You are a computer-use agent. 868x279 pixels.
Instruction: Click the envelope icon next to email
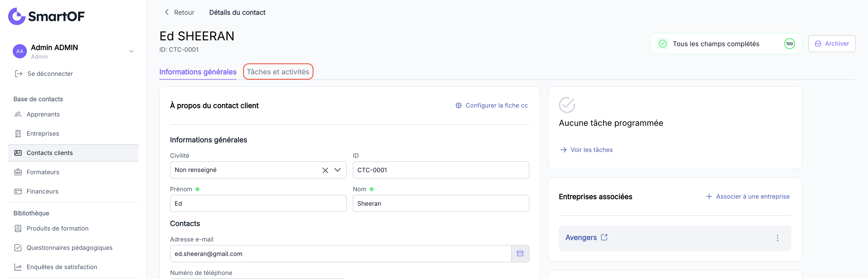(520, 254)
